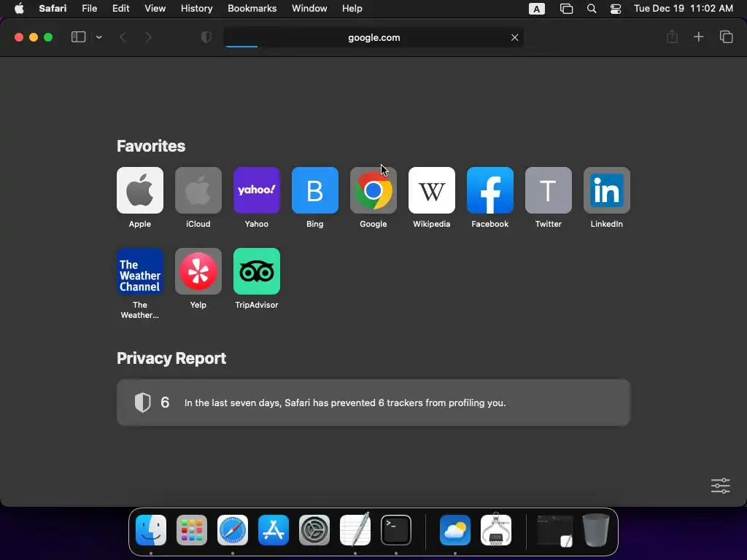This screenshot has height=560, width=747.
Task: Open the minimized window thumbnail in Dock
Action: (x=555, y=530)
